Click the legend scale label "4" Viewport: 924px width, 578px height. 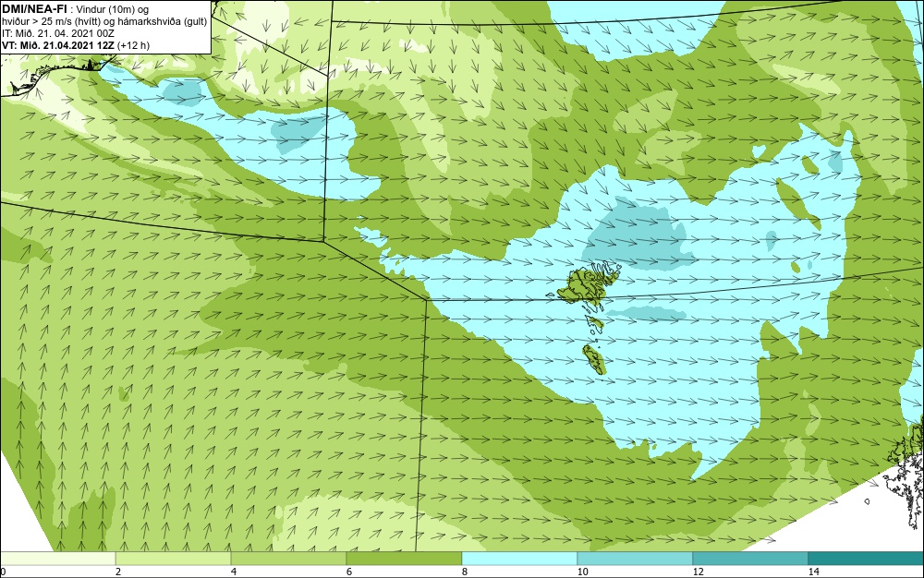[234, 572]
